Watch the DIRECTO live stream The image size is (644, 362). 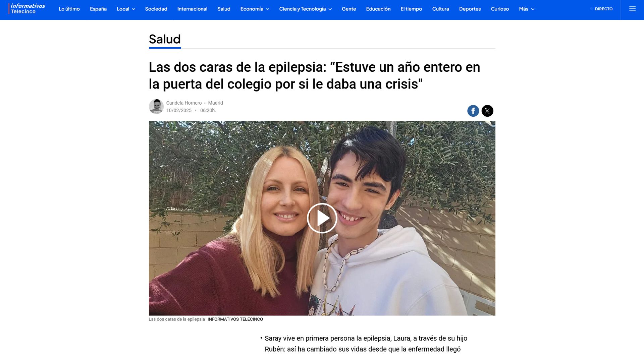tap(601, 9)
